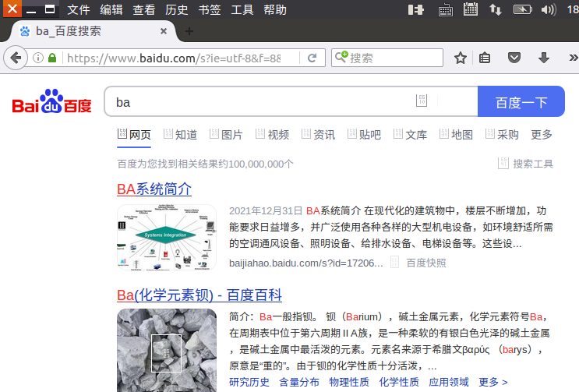Click the Systems Integration diagram thumbnail
Screen dimensions: 579x392
point(167,238)
